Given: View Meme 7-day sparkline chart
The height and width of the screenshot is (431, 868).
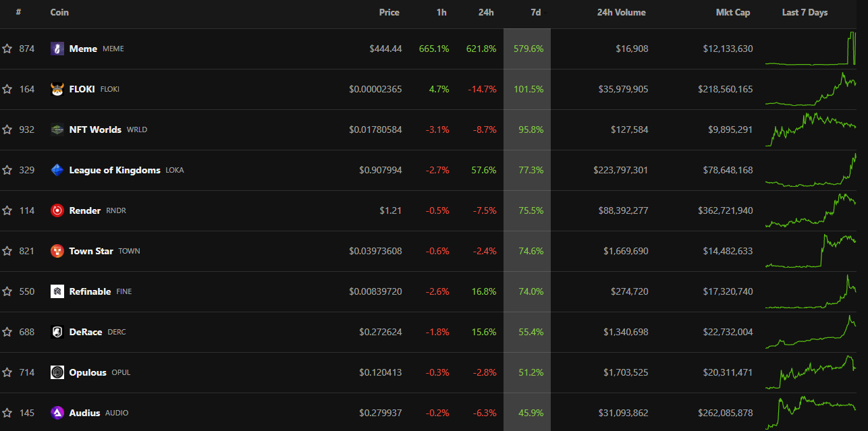Looking at the screenshot, I should [811, 49].
